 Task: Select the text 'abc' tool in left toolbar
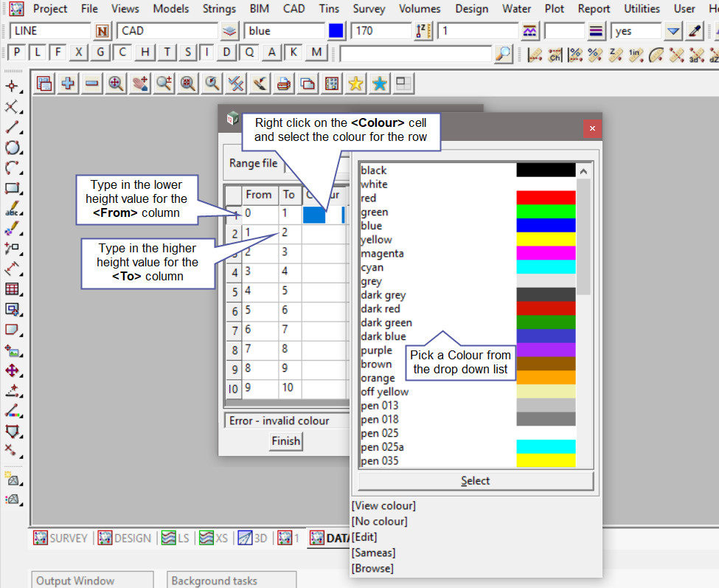(x=12, y=209)
